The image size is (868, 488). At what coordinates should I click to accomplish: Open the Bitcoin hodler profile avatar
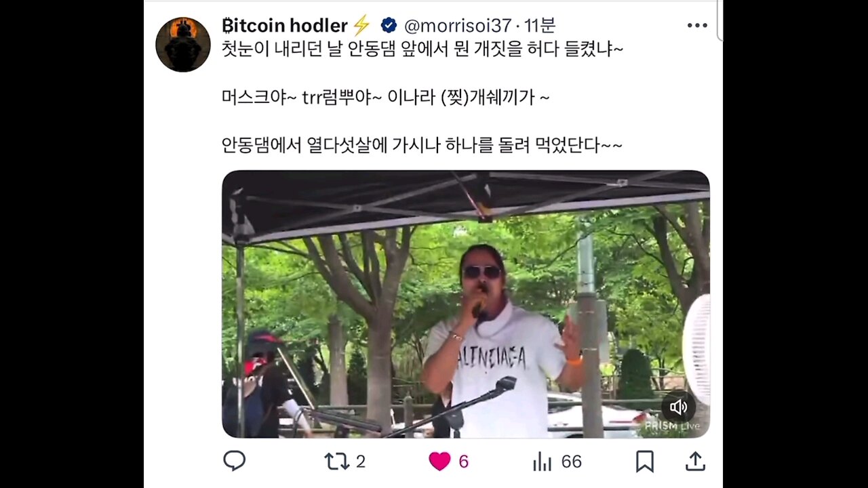coord(182,45)
